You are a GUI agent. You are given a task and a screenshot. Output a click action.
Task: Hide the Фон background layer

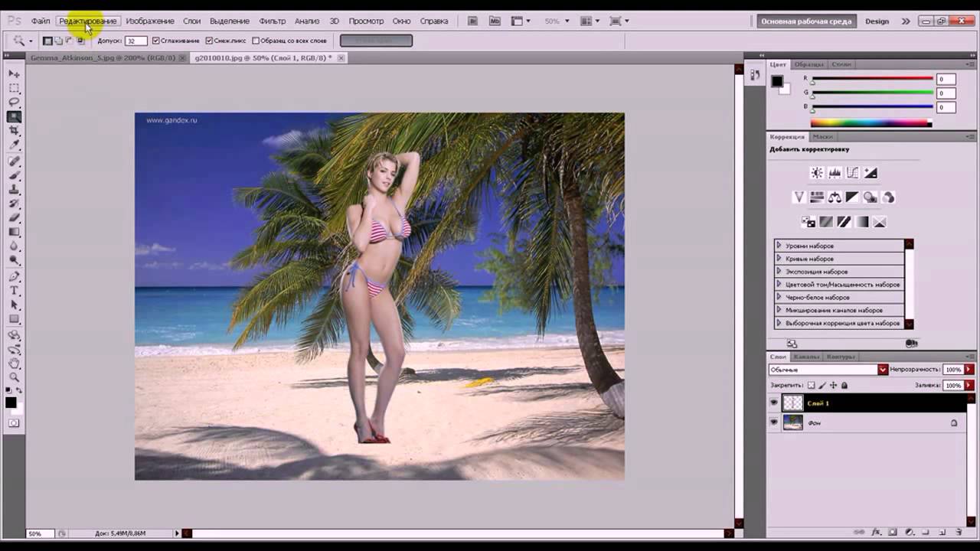pos(773,422)
